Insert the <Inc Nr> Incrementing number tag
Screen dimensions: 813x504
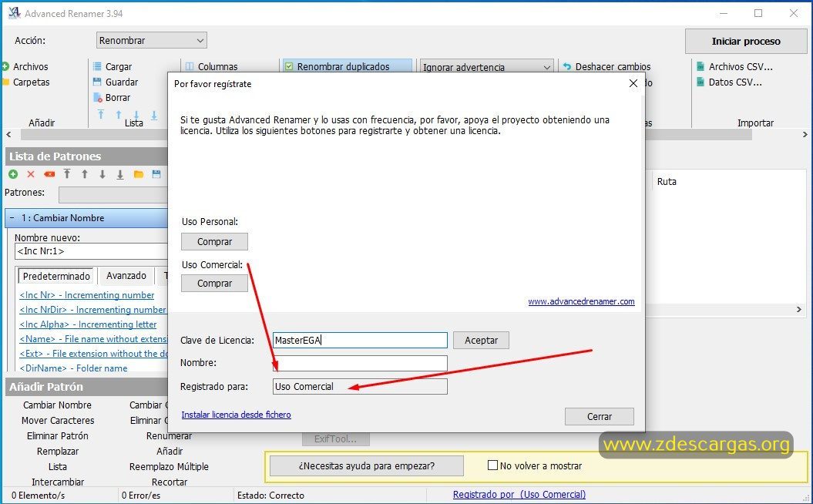pos(87,295)
